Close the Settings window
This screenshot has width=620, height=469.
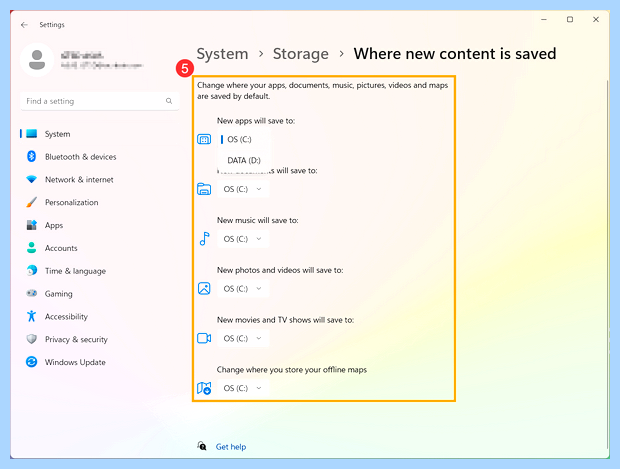pos(596,19)
